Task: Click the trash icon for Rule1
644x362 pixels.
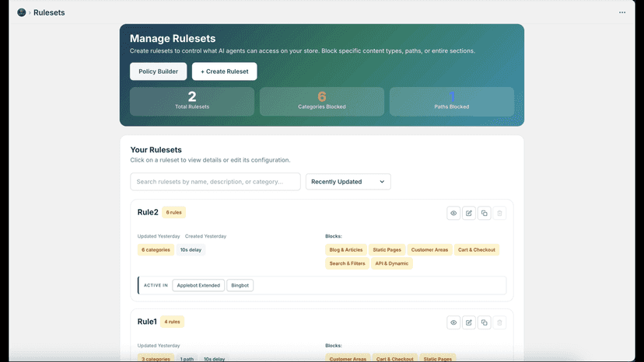Action: click(x=499, y=322)
